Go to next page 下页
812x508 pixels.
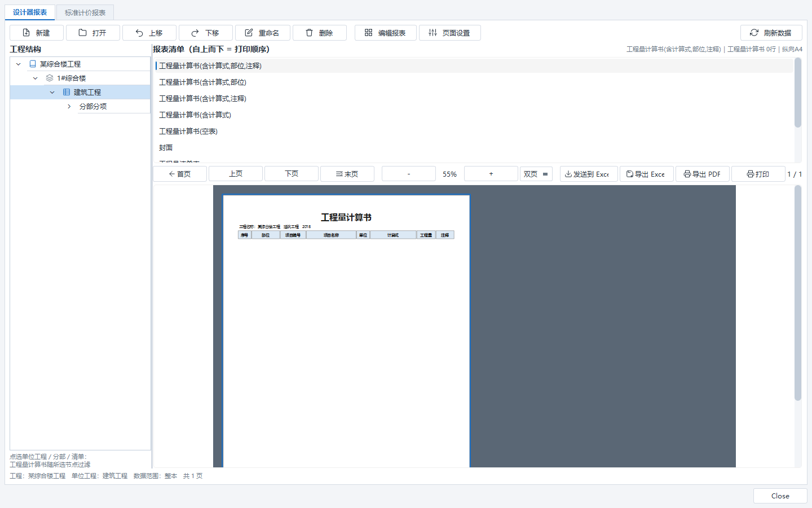point(292,174)
